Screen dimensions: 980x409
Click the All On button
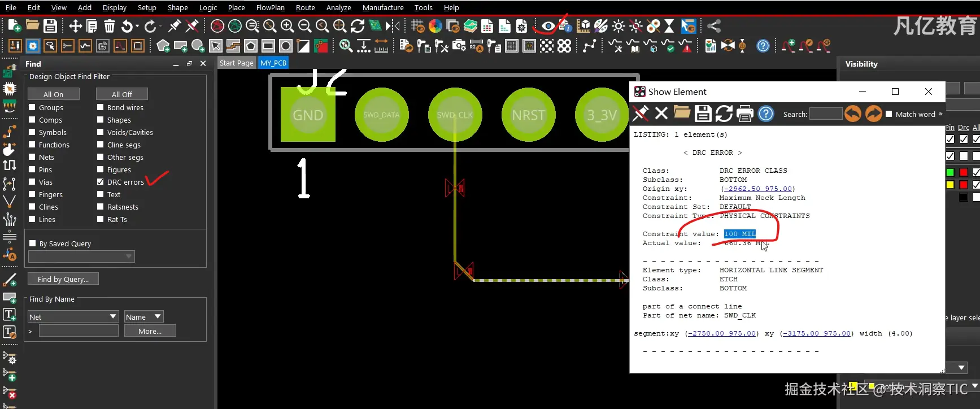coord(54,94)
